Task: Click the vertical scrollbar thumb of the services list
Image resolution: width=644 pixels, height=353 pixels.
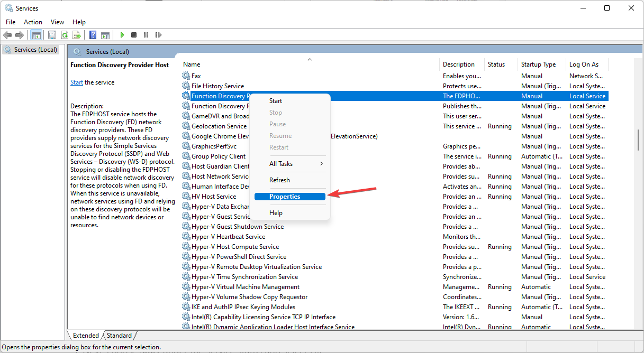Action: pos(638,141)
